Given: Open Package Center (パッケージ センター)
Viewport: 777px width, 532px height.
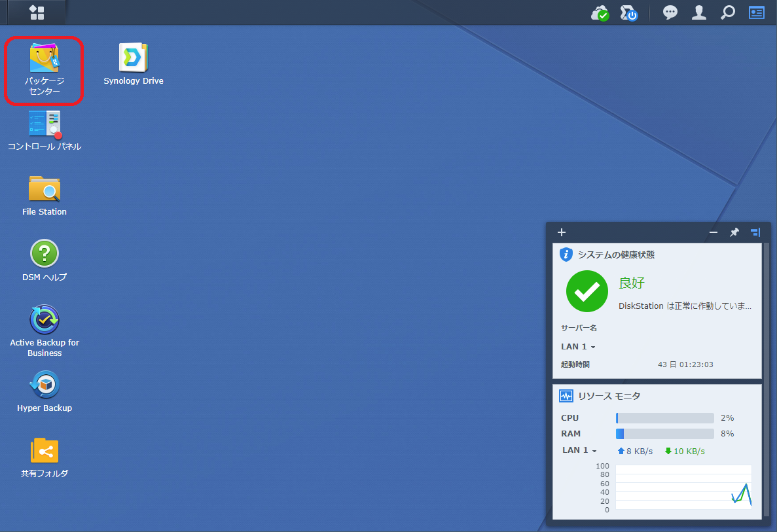Looking at the screenshot, I should [x=44, y=70].
